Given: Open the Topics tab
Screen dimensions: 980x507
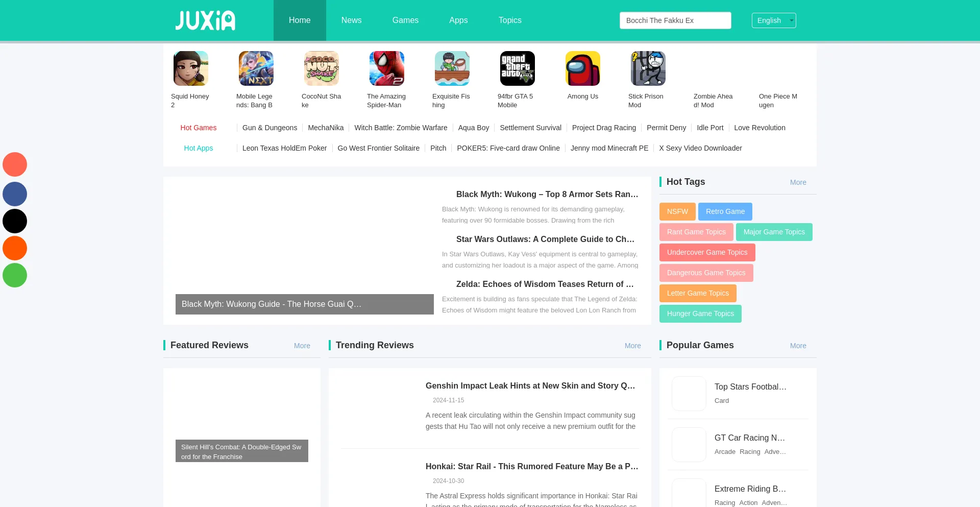Looking at the screenshot, I should [x=510, y=20].
